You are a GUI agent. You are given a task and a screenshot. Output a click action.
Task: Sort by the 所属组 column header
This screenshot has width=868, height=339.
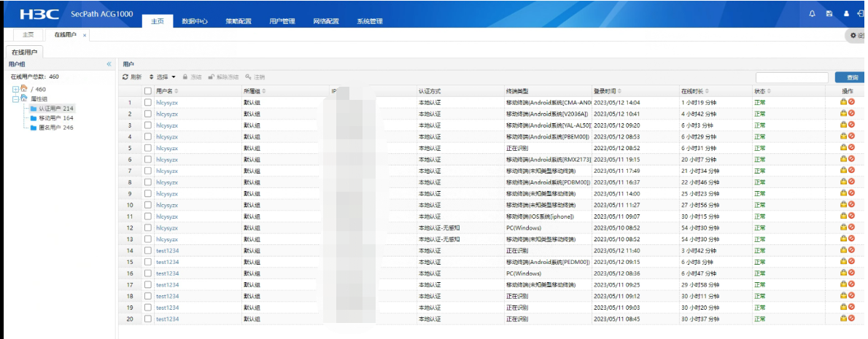coord(255,90)
